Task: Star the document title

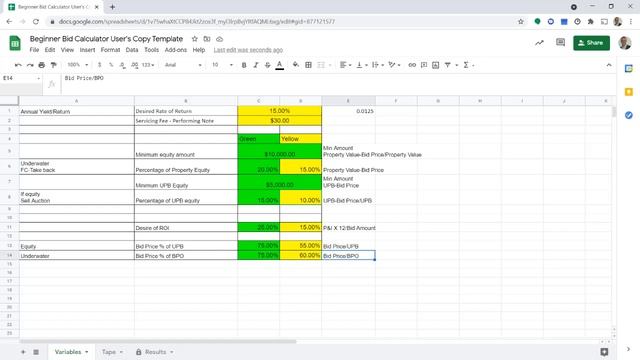Action: tap(195, 39)
